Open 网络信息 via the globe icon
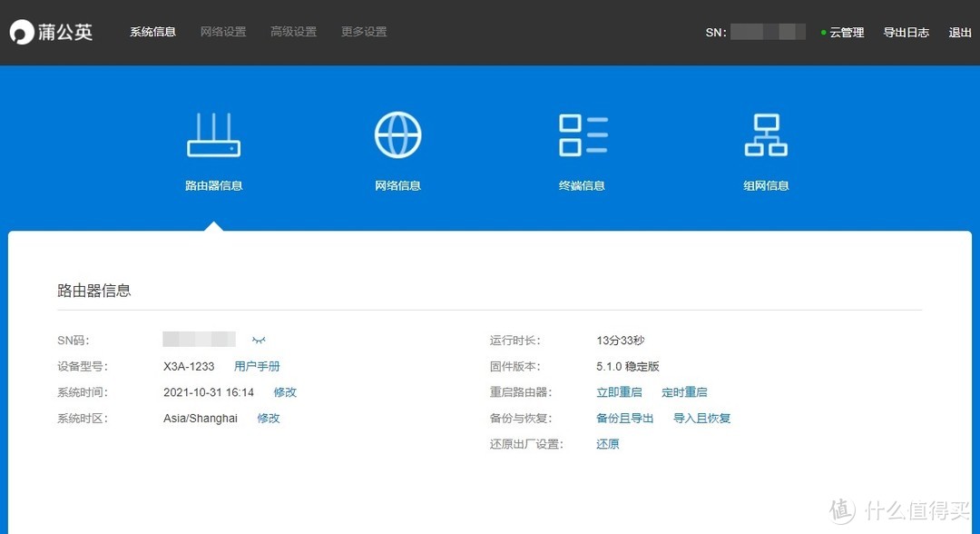 [x=397, y=133]
